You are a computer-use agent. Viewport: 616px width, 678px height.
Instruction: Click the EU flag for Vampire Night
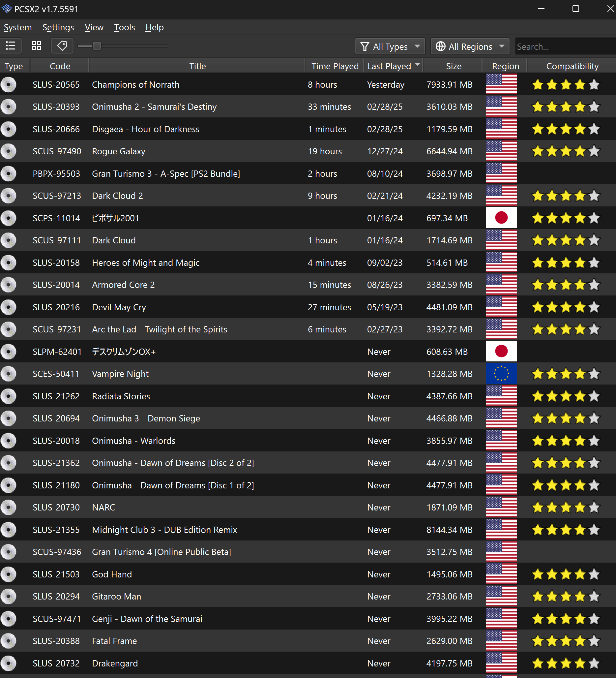[501, 374]
